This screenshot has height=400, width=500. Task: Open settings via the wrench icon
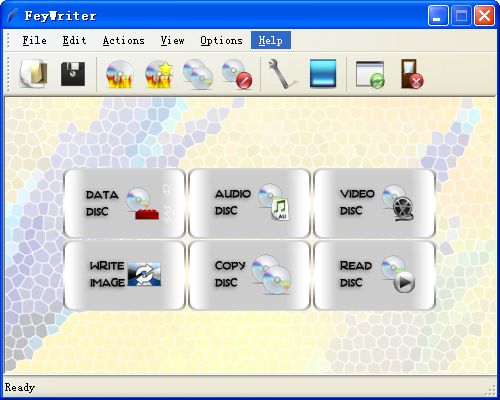pos(281,74)
